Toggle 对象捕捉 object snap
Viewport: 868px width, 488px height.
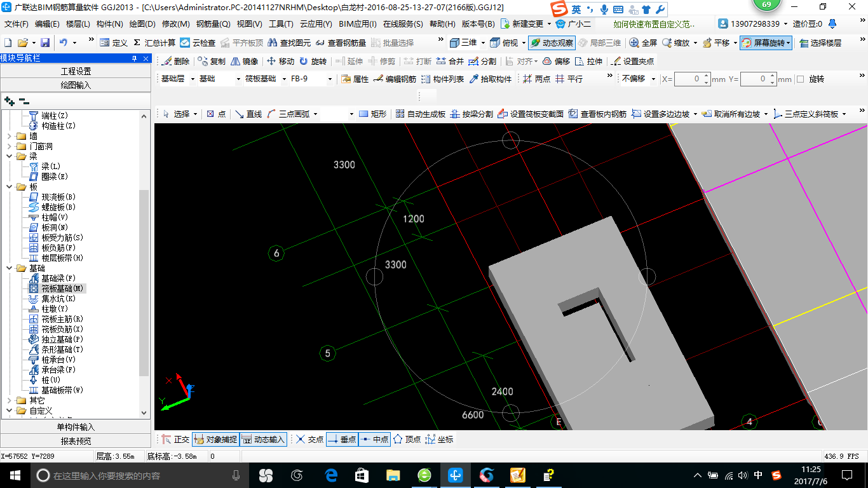pyautogui.click(x=215, y=439)
